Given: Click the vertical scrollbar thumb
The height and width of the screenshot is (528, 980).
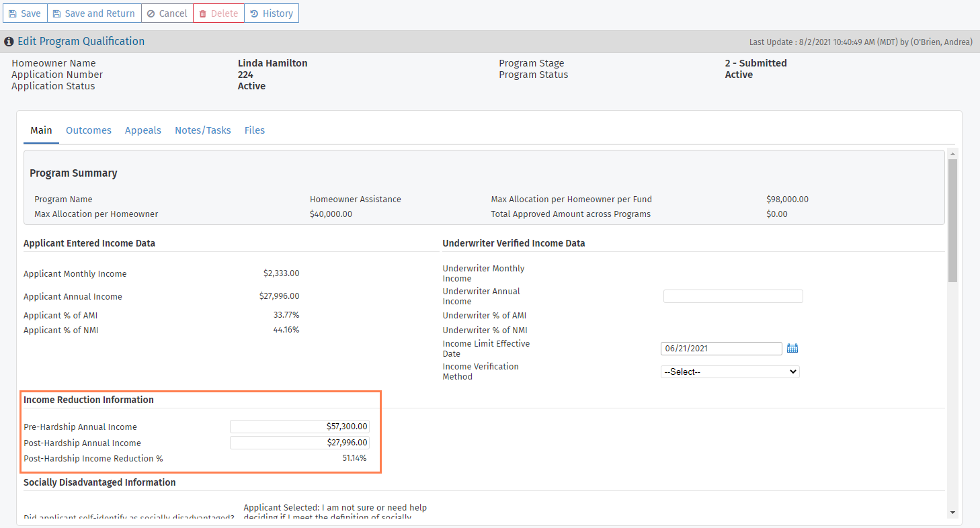Looking at the screenshot, I should (x=952, y=220).
